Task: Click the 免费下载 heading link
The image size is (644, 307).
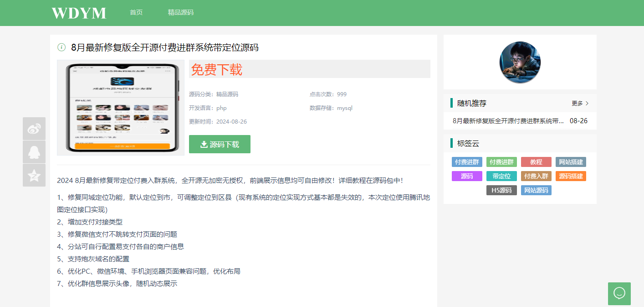Action: (x=217, y=69)
